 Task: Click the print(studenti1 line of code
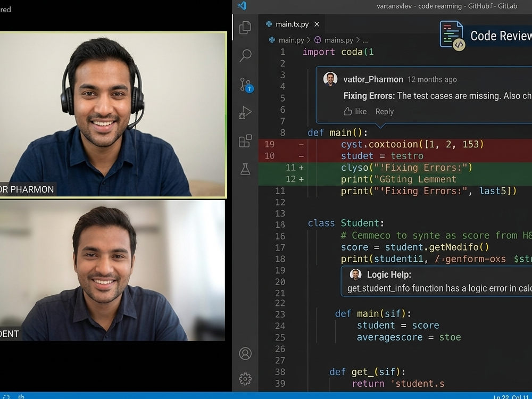(436, 259)
